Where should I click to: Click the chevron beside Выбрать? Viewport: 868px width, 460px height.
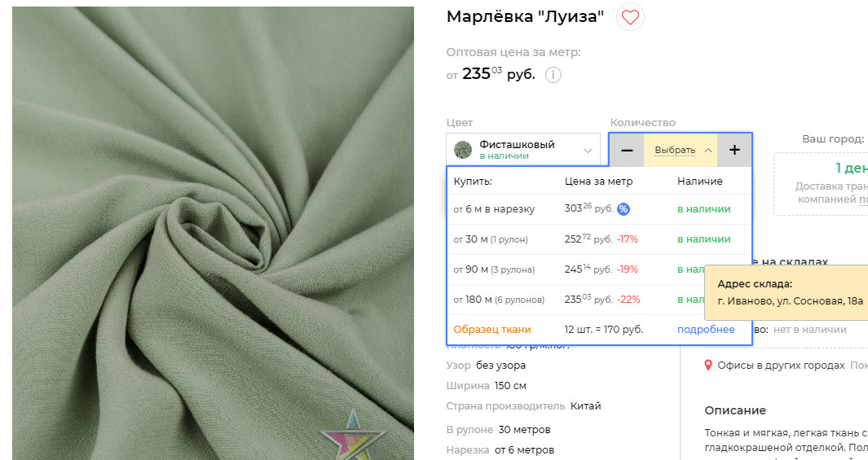click(x=708, y=151)
